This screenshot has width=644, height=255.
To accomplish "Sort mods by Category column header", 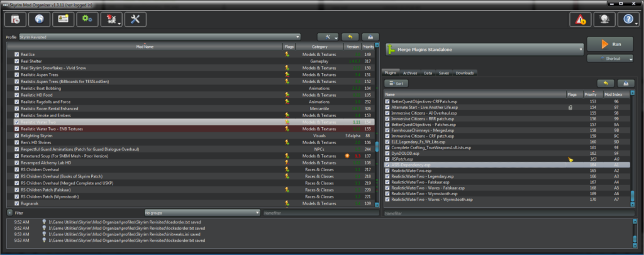I will point(319,47).
